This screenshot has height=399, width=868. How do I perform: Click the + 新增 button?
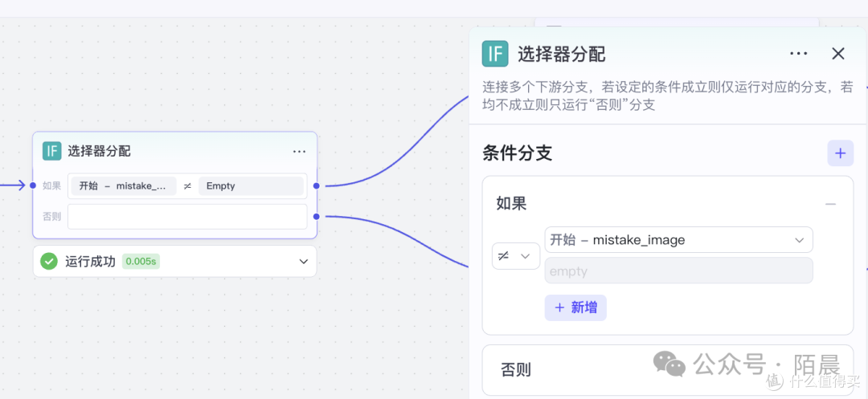575,307
